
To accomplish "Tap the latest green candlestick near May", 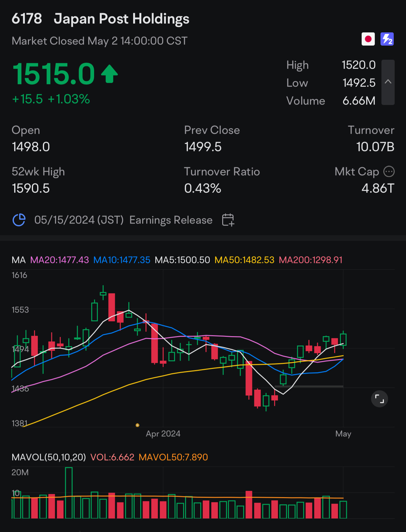I will (x=343, y=340).
